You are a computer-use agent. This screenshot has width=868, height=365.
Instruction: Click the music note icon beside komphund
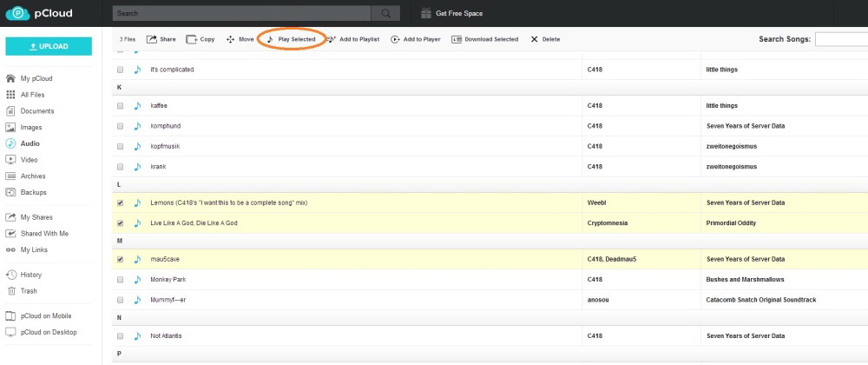pyautogui.click(x=137, y=126)
